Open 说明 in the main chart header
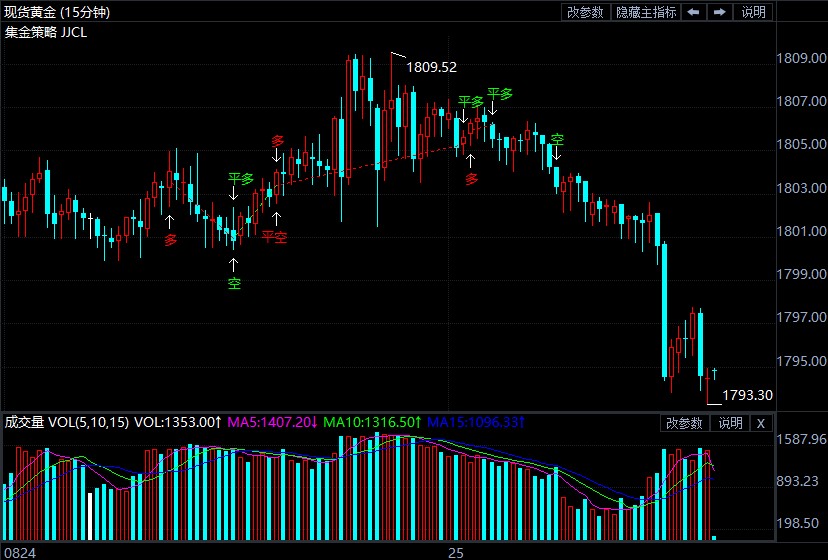Screen dimensions: 828x560 pyautogui.click(x=754, y=12)
